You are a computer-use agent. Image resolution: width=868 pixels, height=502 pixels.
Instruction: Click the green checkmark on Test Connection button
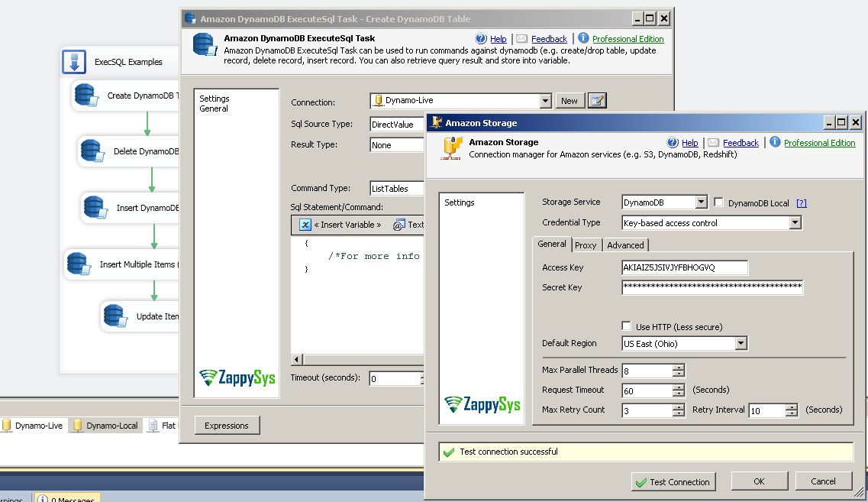click(x=641, y=482)
